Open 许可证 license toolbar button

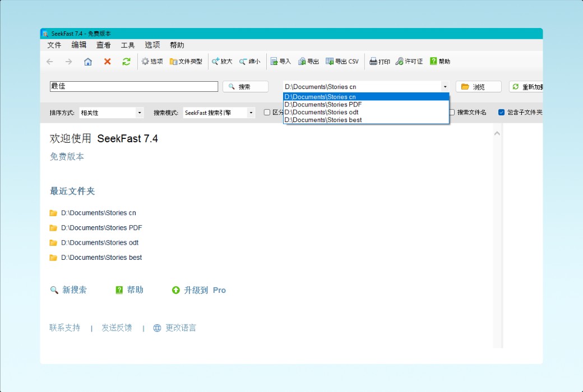click(409, 61)
